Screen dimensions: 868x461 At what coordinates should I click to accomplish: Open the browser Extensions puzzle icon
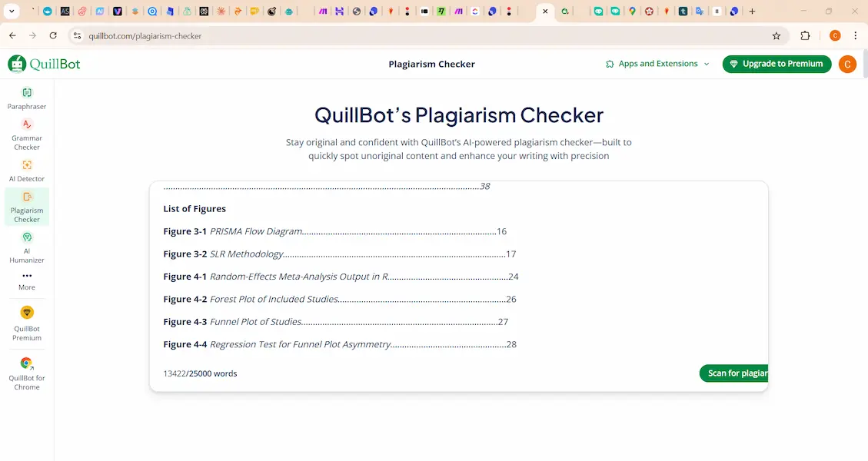pyautogui.click(x=805, y=36)
